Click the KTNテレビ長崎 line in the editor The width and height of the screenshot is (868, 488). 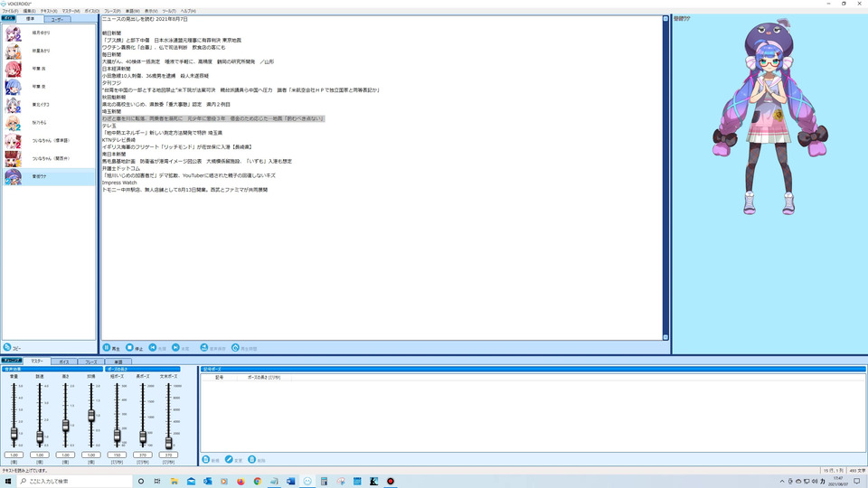tap(118, 140)
